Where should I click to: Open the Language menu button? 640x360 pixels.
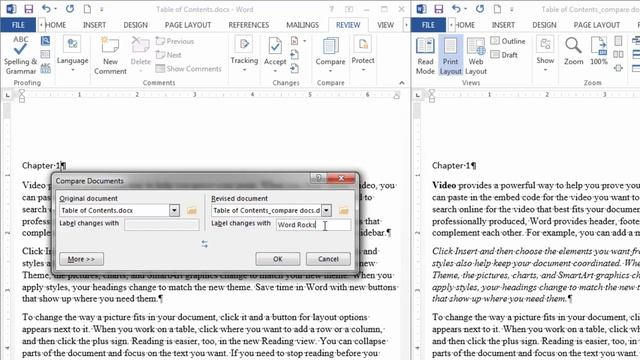pos(72,54)
